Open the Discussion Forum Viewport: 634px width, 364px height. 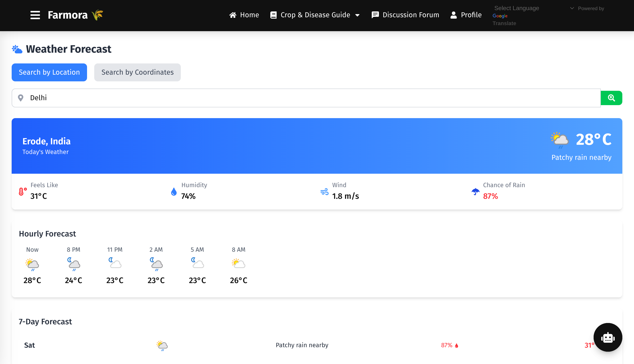coord(405,15)
